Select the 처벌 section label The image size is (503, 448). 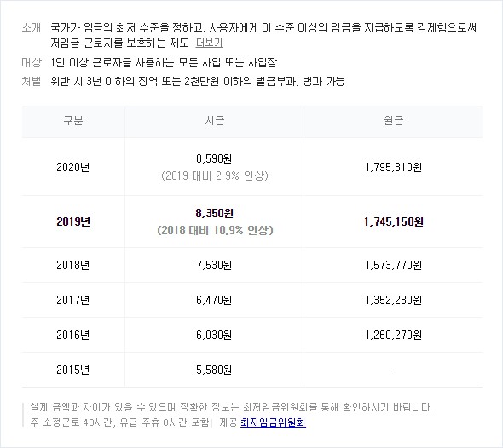click(x=32, y=81)
